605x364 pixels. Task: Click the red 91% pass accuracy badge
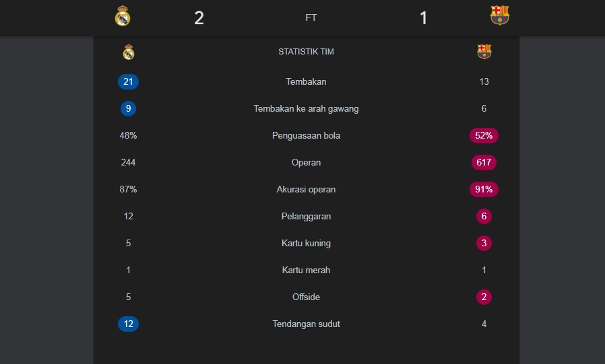(x=484, y=190)
